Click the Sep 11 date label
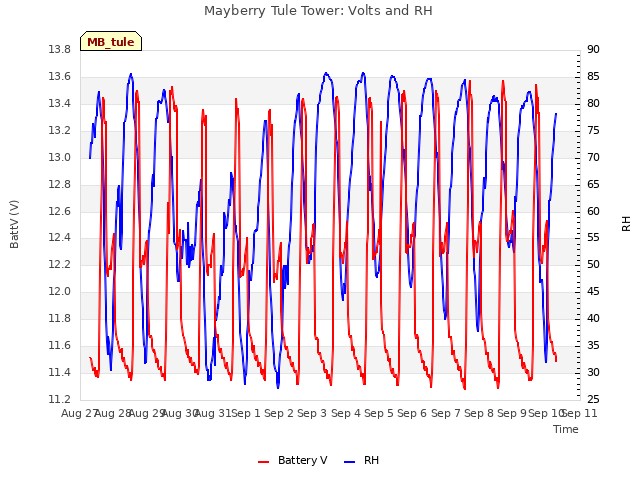640x480 pixels. tap(580, 413)
